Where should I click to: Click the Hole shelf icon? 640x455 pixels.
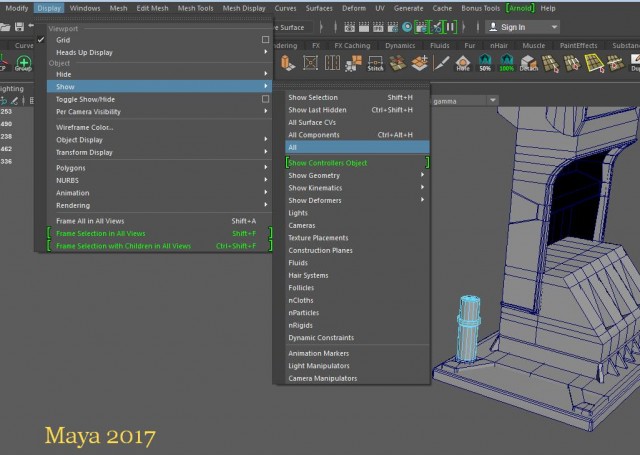click(463, 63)
